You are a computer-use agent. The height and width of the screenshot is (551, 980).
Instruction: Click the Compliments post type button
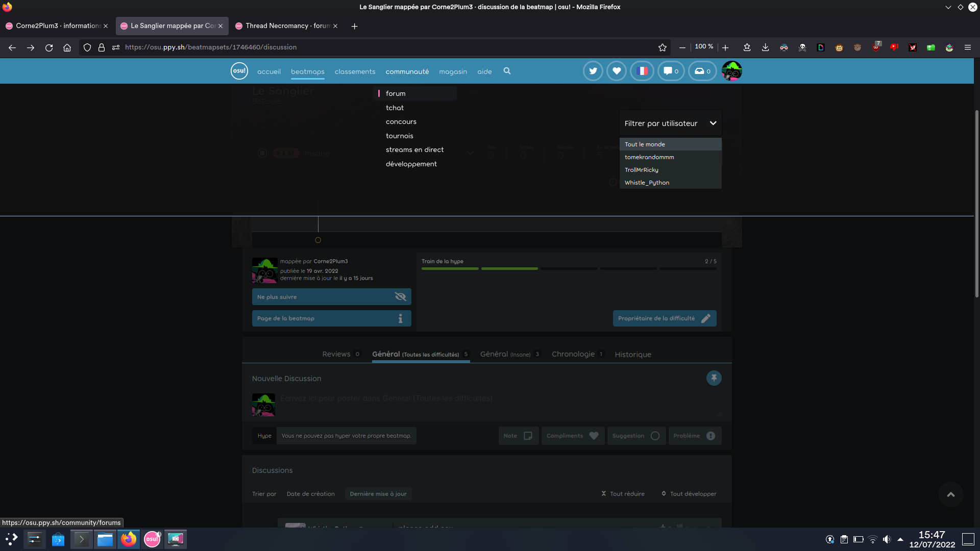pos(572,435)
